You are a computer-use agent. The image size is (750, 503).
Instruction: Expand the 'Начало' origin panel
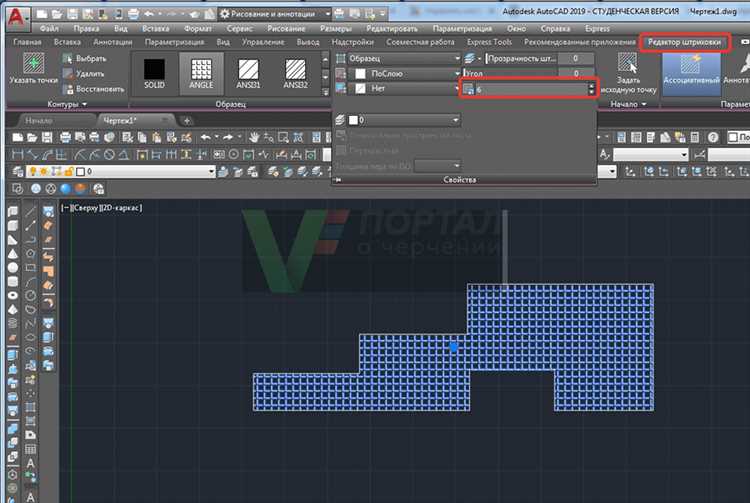pyautogui.click(x=629, y=104)
